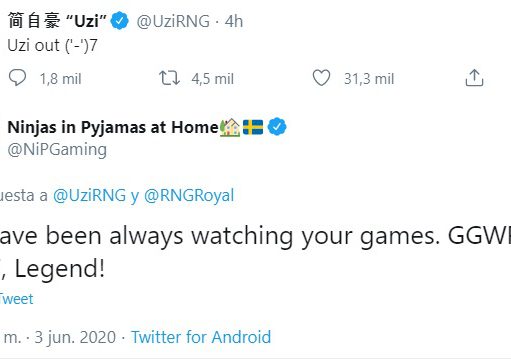511x362 pixels.
Task: Click the 1,8 mil replies count
Action: tap(60, 79)
